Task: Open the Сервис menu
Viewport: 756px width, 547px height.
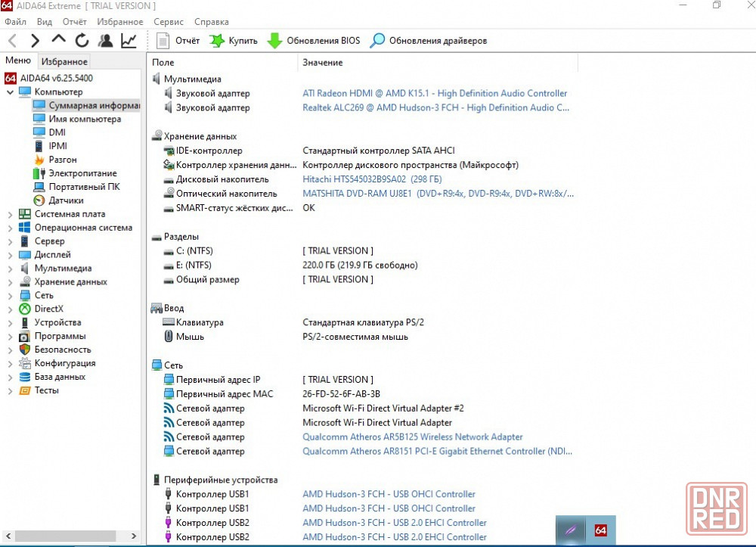Action: point(168,22)
